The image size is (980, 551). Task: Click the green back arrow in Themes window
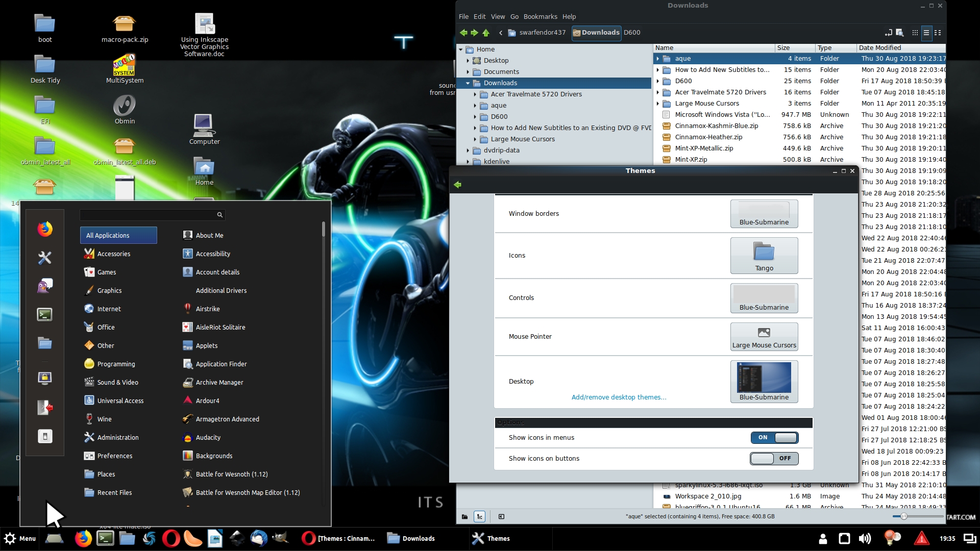[457, 185]
